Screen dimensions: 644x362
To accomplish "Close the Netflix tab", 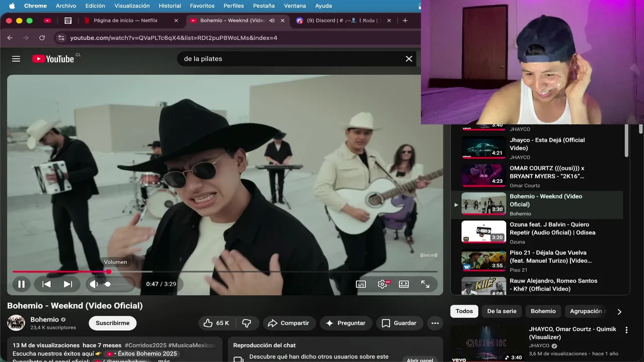I will click(x=176, y=21).
